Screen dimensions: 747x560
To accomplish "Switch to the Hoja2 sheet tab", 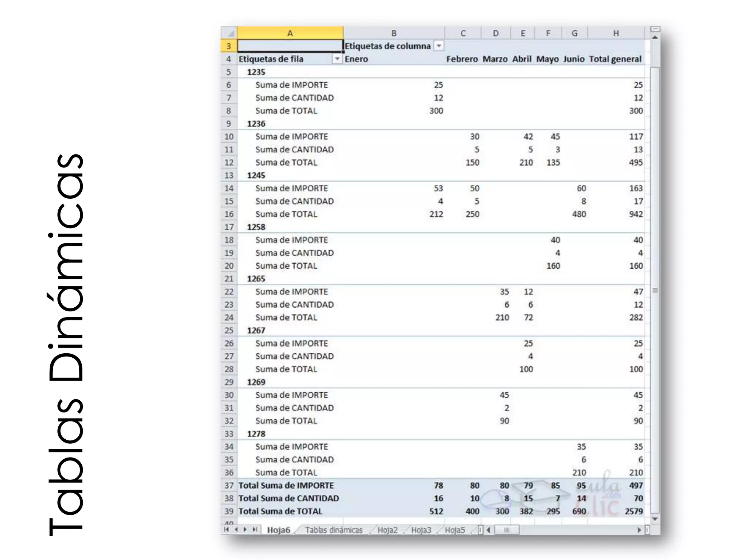I will pos(387,530).
